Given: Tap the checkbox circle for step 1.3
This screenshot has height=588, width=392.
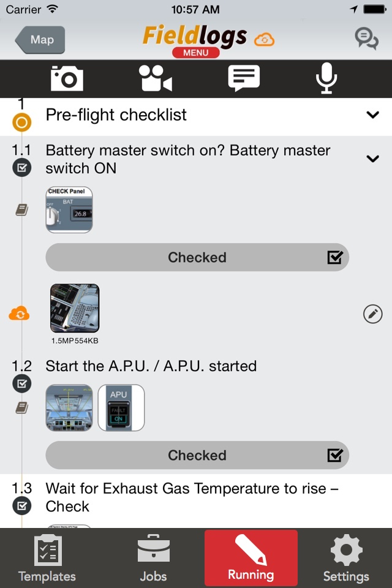Looking at the screenshot, I should click(x=22, y=506).
